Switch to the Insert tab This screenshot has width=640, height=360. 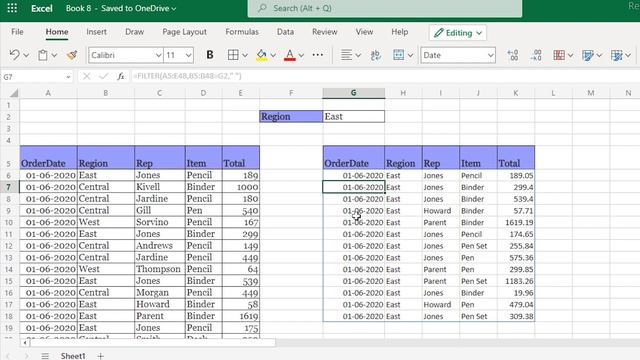pyautogui.click(x=96, y=32)
